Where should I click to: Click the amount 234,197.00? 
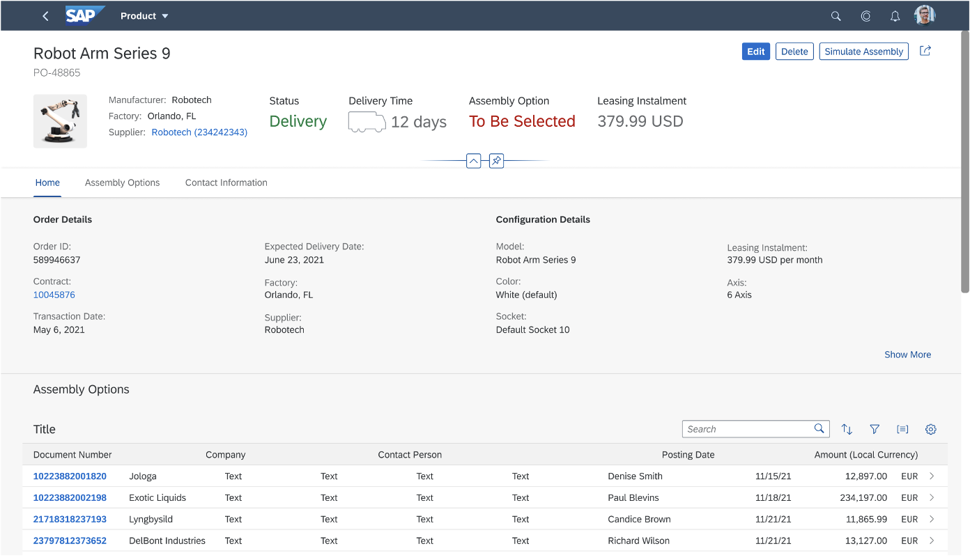tap(863, 498)
